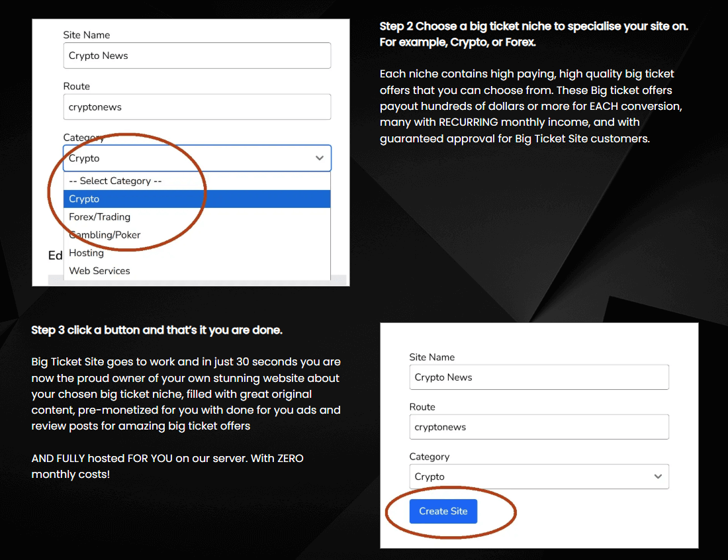The height and width of the screenshot is (560, 728).
Task: Click the Step 3 'click a button' heading
Action: tap(157, 330)
